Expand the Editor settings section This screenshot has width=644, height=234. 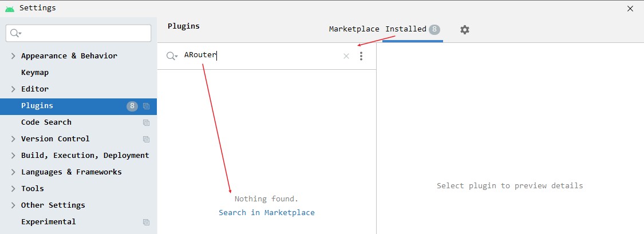click(x=13, y=89)
